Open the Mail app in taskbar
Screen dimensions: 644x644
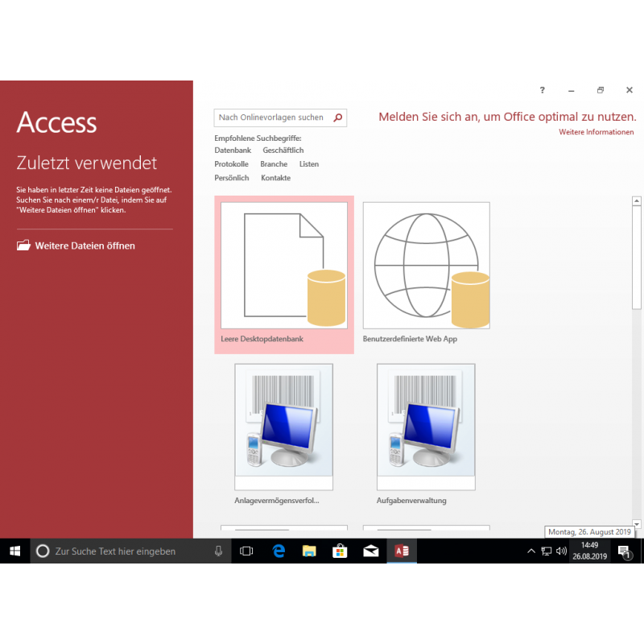(x=370, y=551)
